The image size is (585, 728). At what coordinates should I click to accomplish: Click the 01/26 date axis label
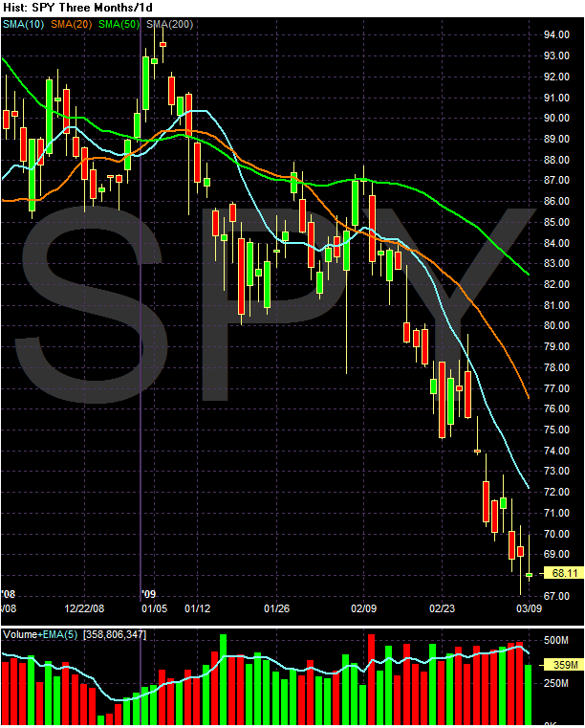276,608
